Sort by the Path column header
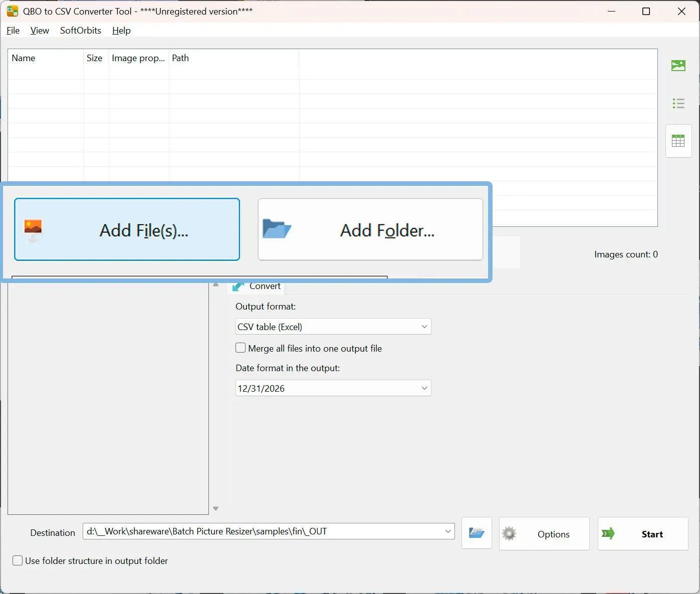The height and width of the screenshot is (594, 700). (234, 58)
